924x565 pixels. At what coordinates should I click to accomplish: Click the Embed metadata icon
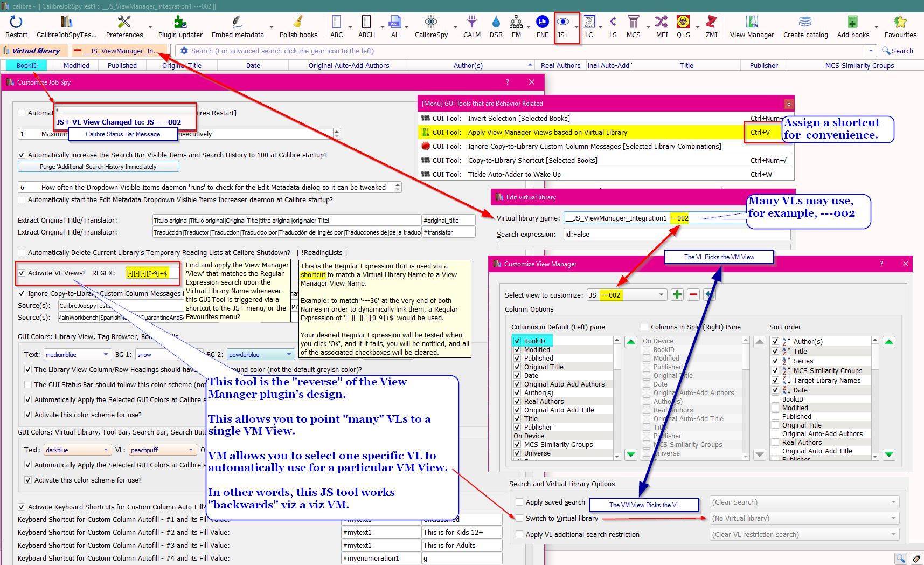pos(238,27)
